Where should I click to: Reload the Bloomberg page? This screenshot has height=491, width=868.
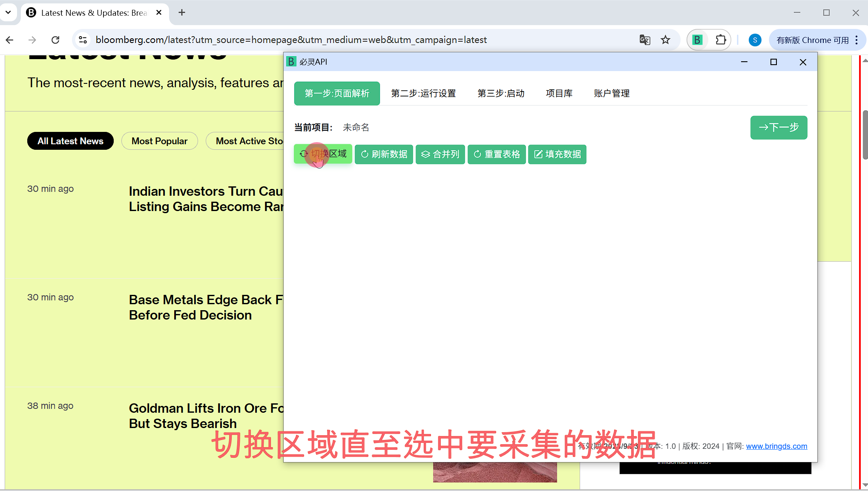tap(55, 40)
